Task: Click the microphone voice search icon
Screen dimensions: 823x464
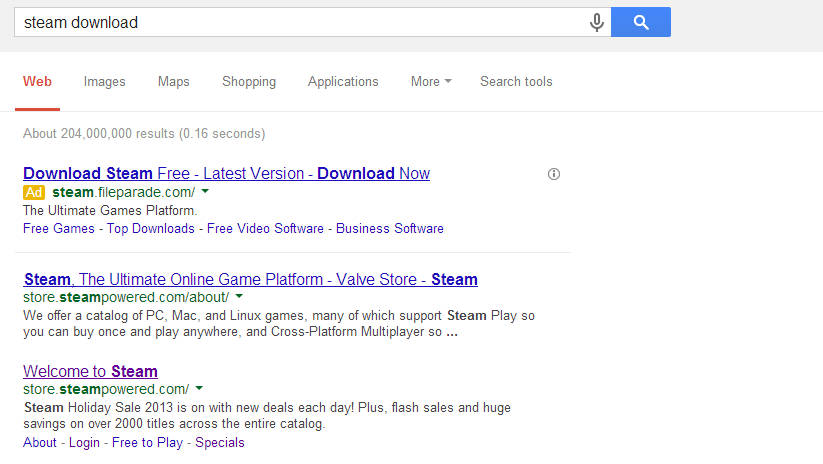Action: point(596,23)
